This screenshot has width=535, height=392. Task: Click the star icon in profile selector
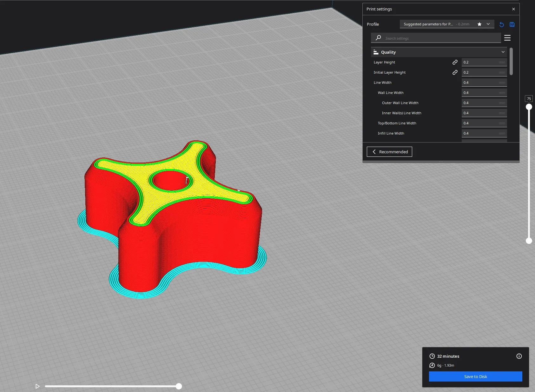click(x=479, y=24)
